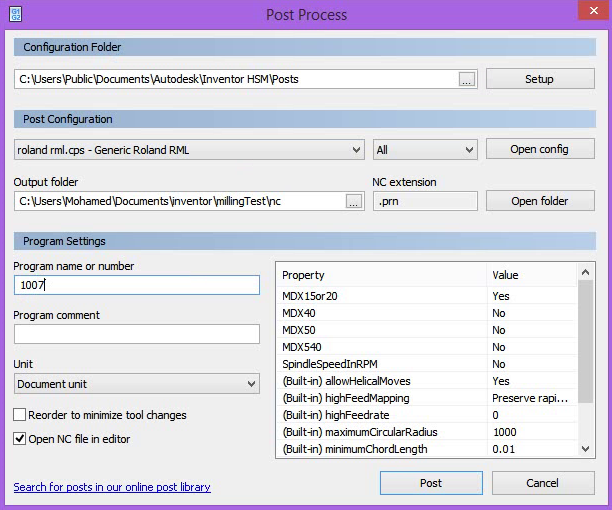Screen dimensions: 612x510
Task: Enable Reorder to minimize tool changes
Action: tap(20, 414)
